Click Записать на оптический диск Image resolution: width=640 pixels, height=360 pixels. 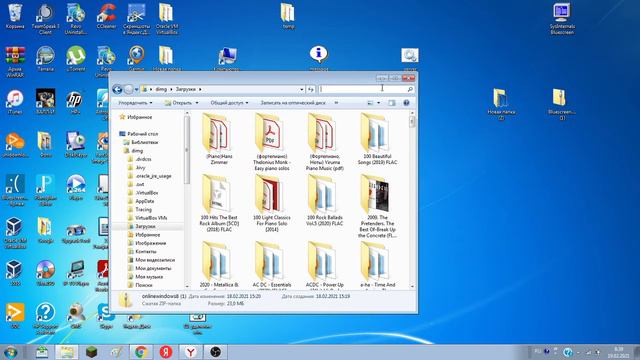tap(293, 103)
